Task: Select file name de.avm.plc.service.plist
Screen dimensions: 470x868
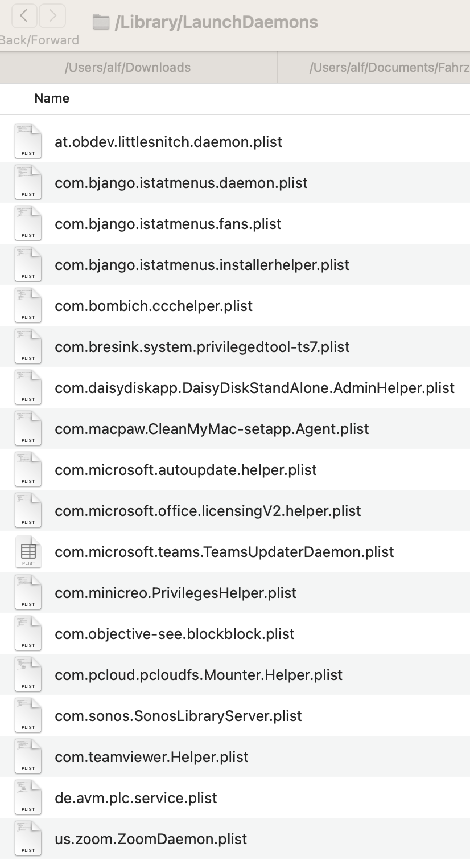Action: click(136, 798)
